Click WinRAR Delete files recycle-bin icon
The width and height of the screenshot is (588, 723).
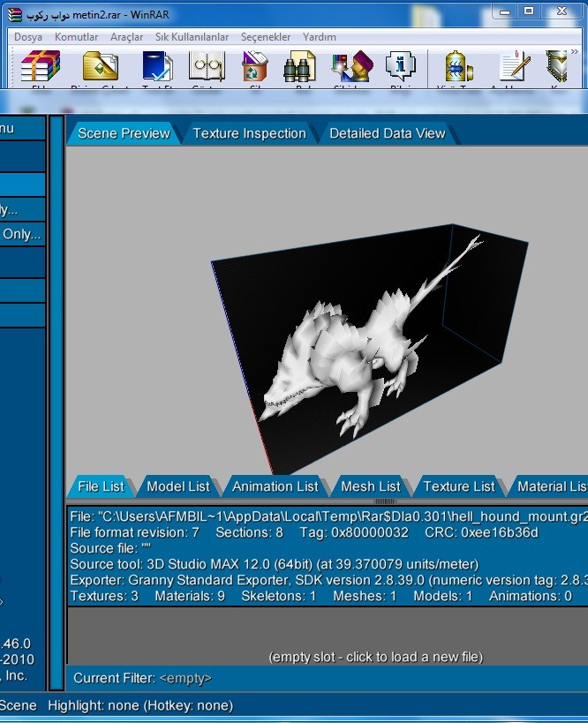(255, 66)
